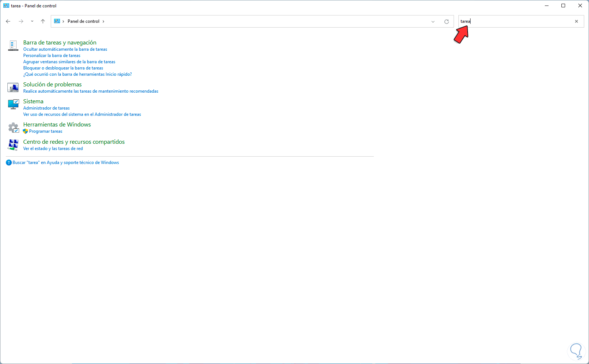This screenshot has width=589, height=364.
Task: Open Realice automáticamente las tareas de mantenimiento
Action: pyautogui.click(x=91, y=91)
